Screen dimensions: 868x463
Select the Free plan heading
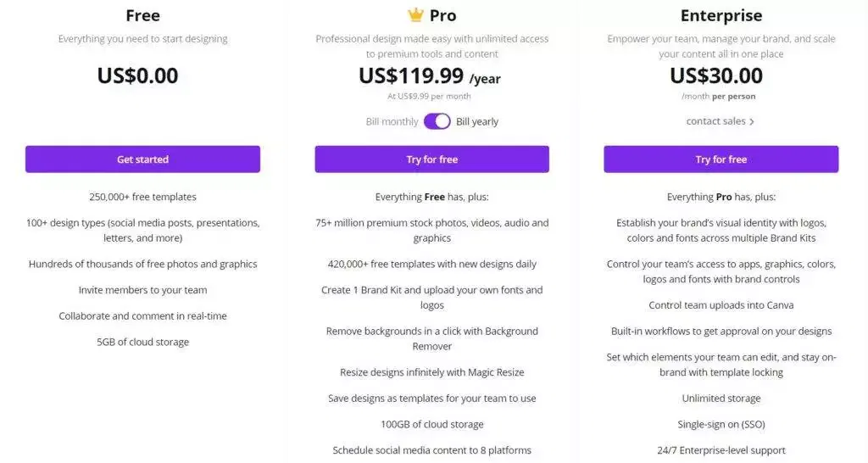(142, 16)
